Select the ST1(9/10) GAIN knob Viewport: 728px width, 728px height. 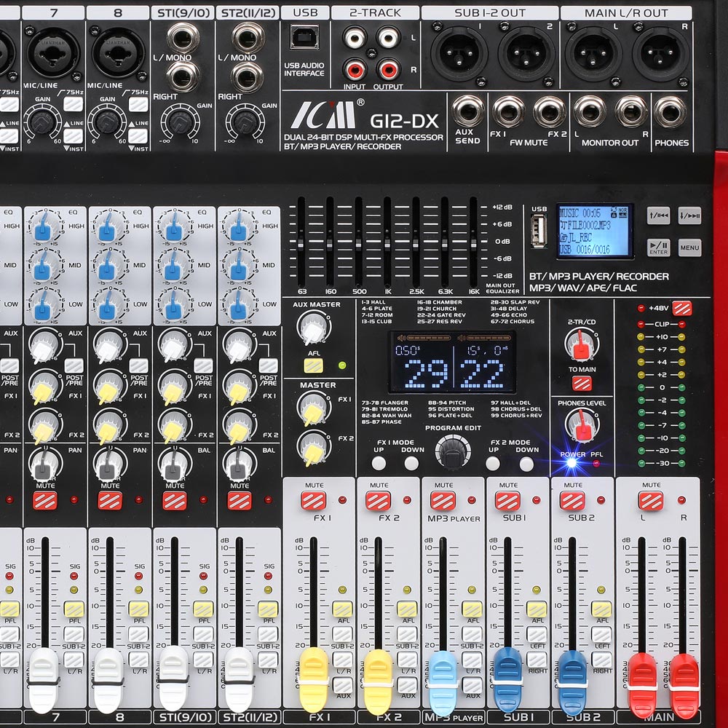[x=180, y=122]
